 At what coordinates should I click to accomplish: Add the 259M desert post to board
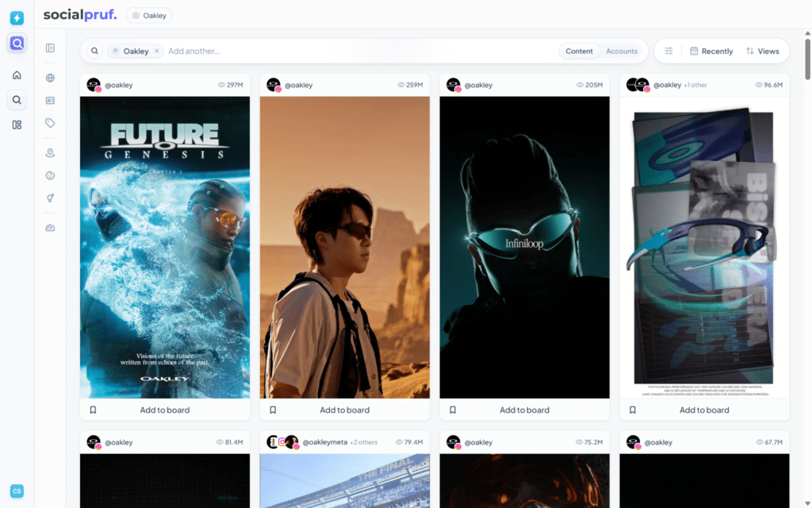344,410
